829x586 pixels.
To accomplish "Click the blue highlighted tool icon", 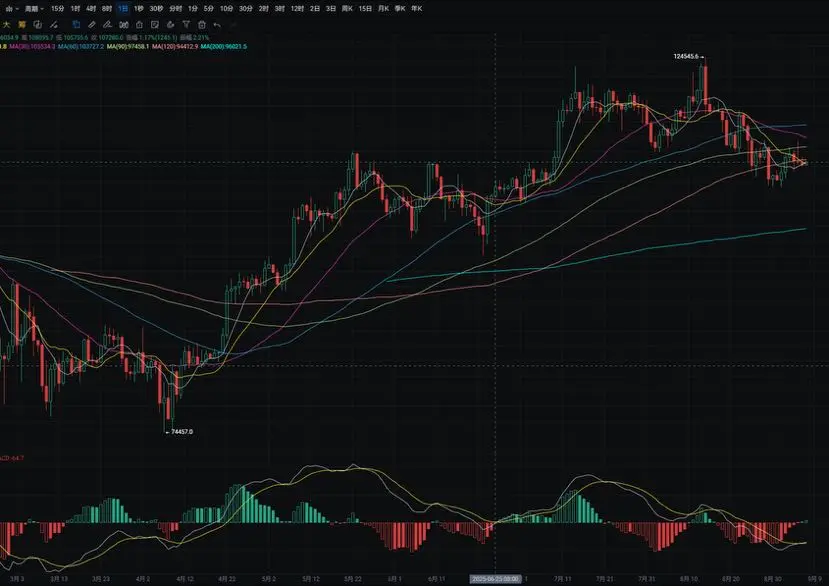I will coord(76,24).
